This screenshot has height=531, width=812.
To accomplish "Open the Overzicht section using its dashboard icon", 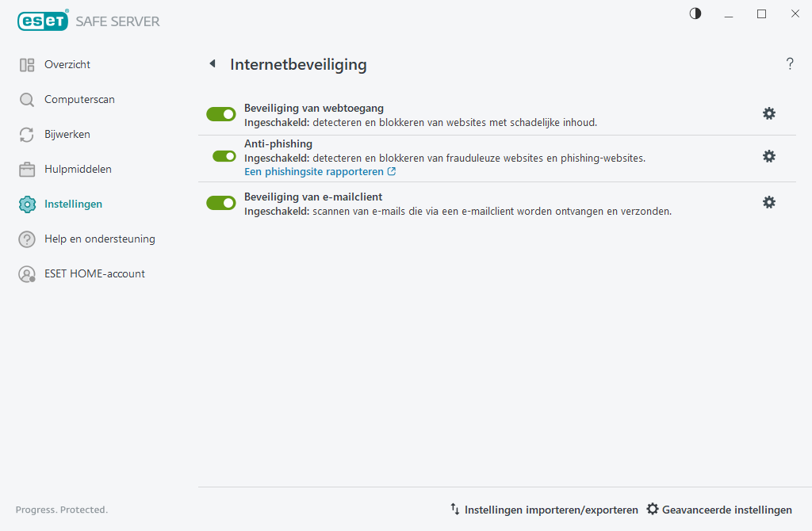I will [x=26, y=64].
